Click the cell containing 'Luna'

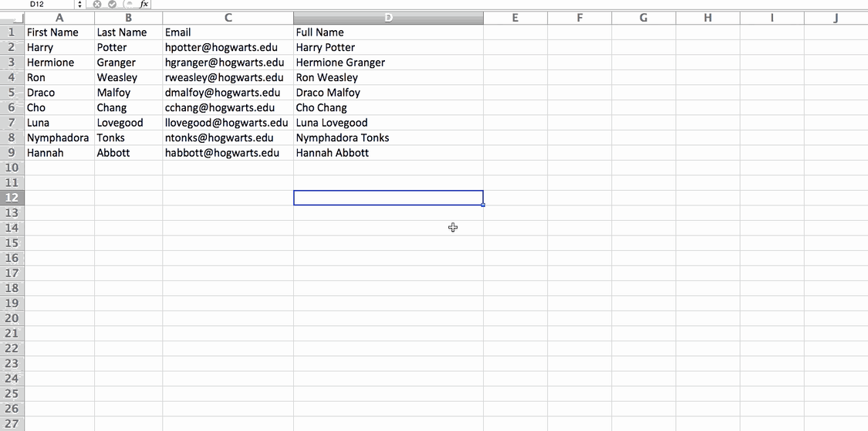59,123
